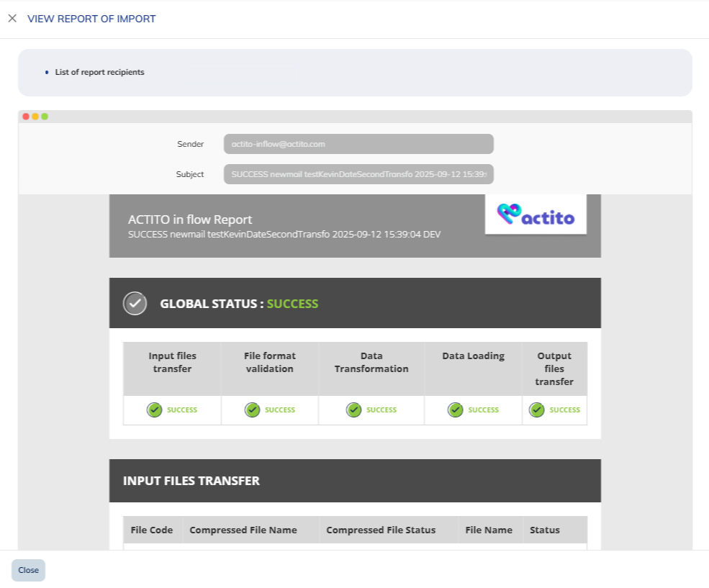Click the ACTITO in flow Report heading
709x588 pixels.
coord(190,220)
